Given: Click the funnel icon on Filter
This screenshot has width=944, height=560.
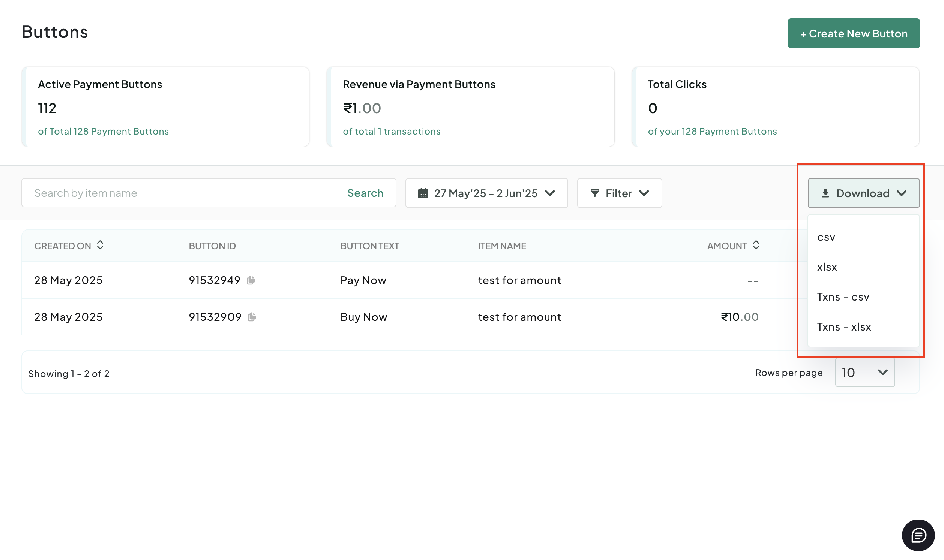Looking at the screenshot, I should (595, 193).
